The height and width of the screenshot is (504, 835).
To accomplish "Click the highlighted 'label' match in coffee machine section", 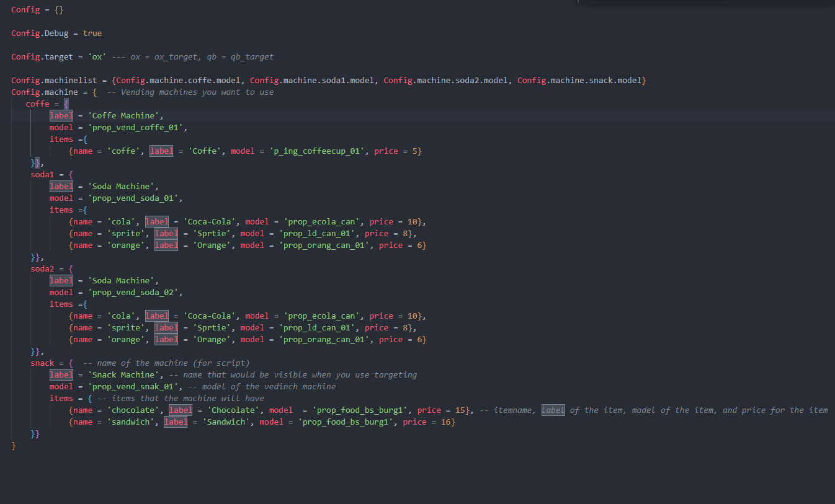I will (x=61, y=115).
